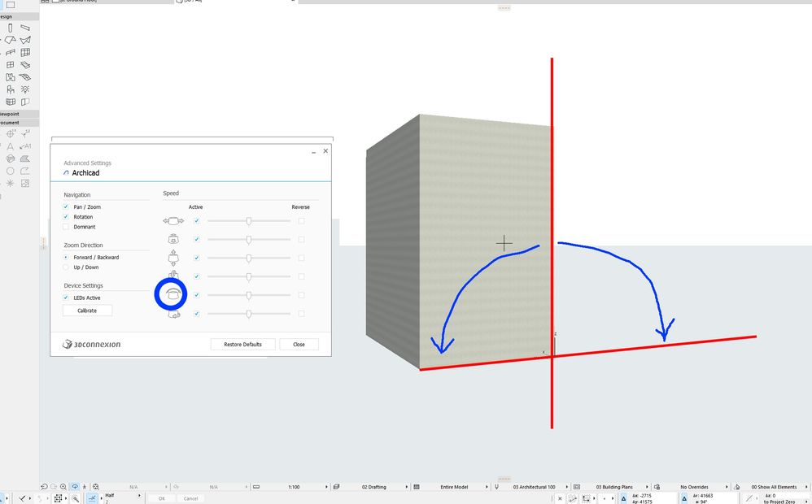The height and width of the screenshot is (504, 812).
Task: Click the Zoom in magnifier icon
Action: point(63,487)
